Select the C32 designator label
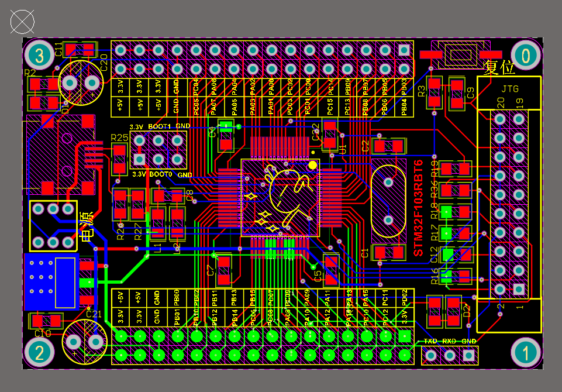Viewport: 562px width, 392px height. (315, 132)
